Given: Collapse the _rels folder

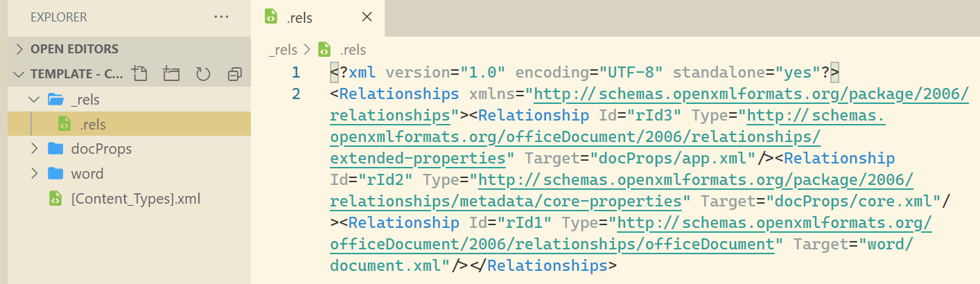Looking at the screenshot, I should click(33, 100).
